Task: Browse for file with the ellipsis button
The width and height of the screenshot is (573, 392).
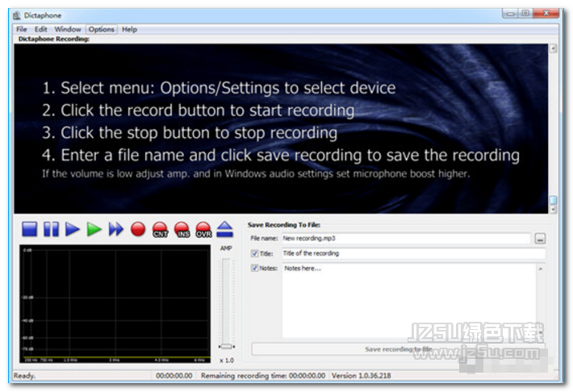Action: [x=540, y=239]
